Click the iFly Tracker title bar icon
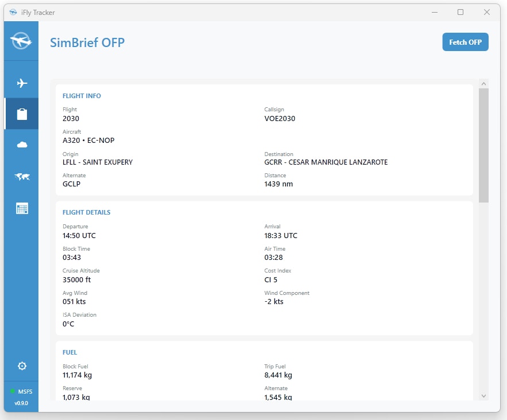The height and width of the screenshot is (420, 507). [13, 12]
